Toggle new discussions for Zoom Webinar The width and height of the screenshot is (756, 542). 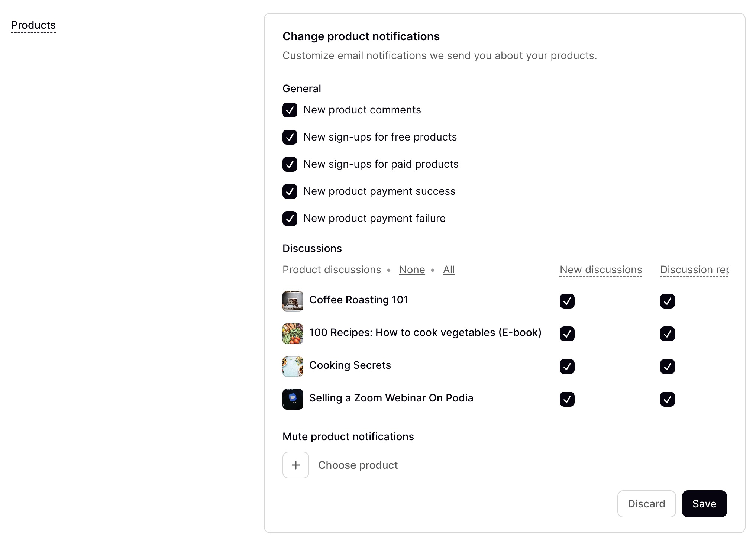click(567, 399)
